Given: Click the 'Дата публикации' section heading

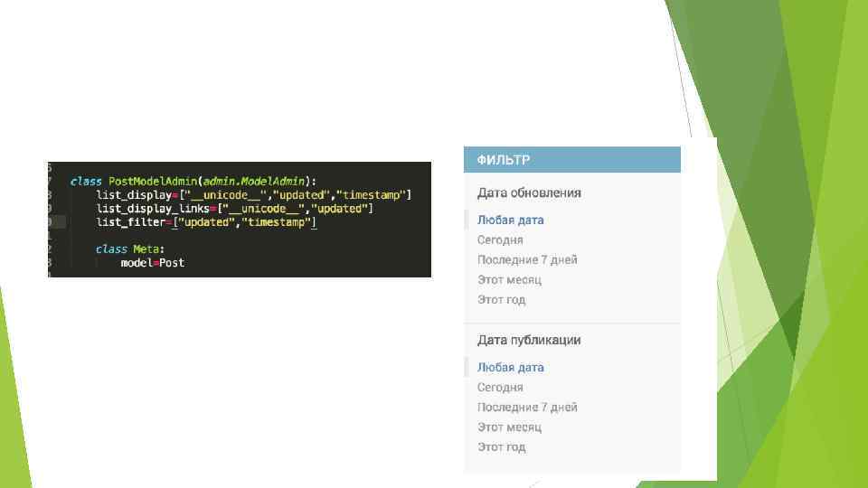Looking at the screenshot, I should click(x=529, y=341).
